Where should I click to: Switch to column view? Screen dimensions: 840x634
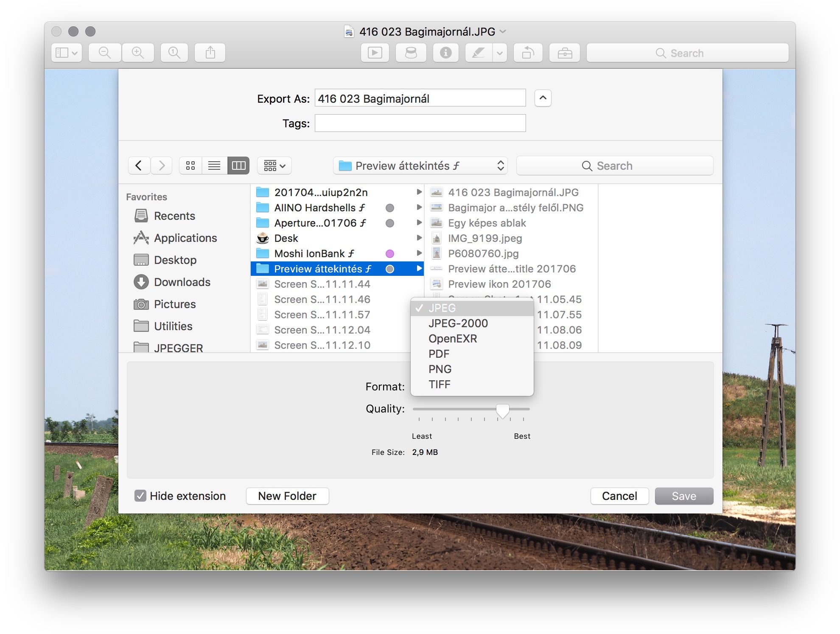pos(238,166)
